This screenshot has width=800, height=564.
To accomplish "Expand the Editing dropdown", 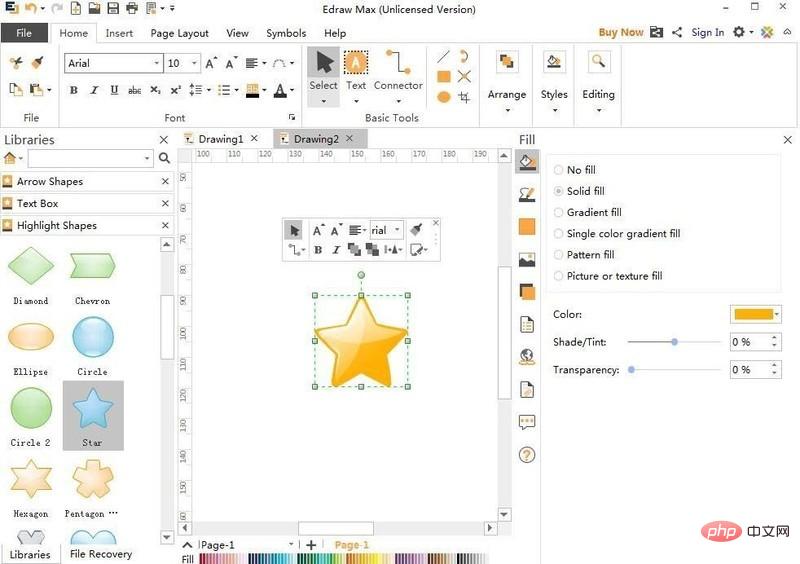I will [598, 110].
